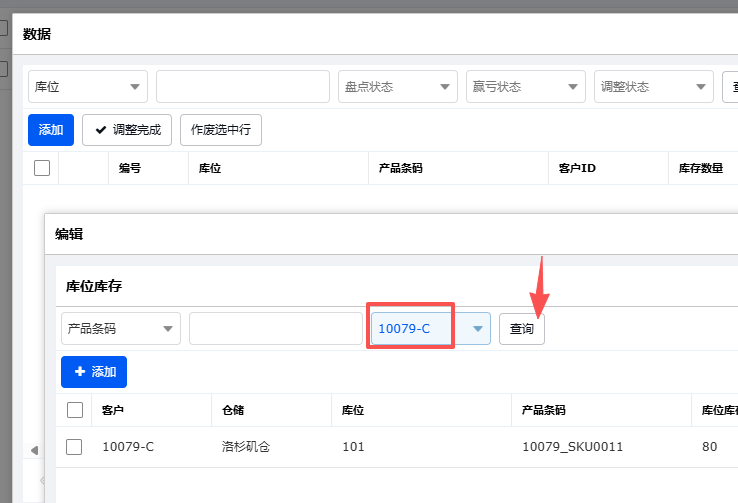Image resolution: width=738 pixels, height=503 pixels.
Task: Open the 赢亏状态 dropdown
Action: [525, 87]
